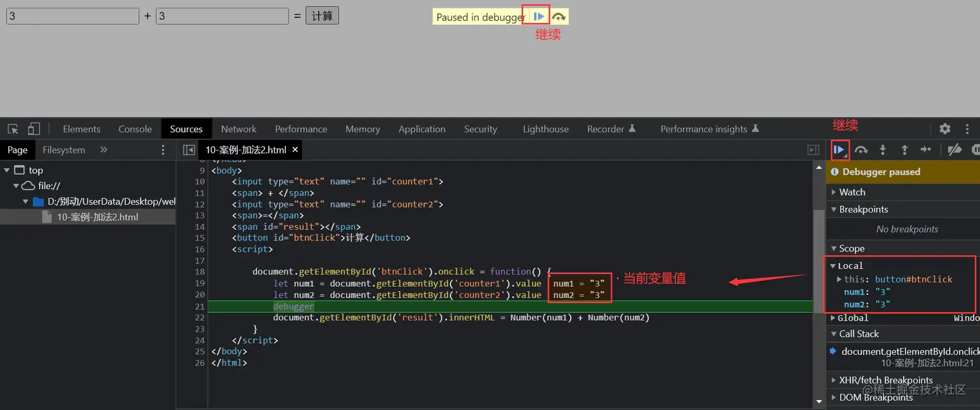Open the Performance insights panel

point(709,129)
